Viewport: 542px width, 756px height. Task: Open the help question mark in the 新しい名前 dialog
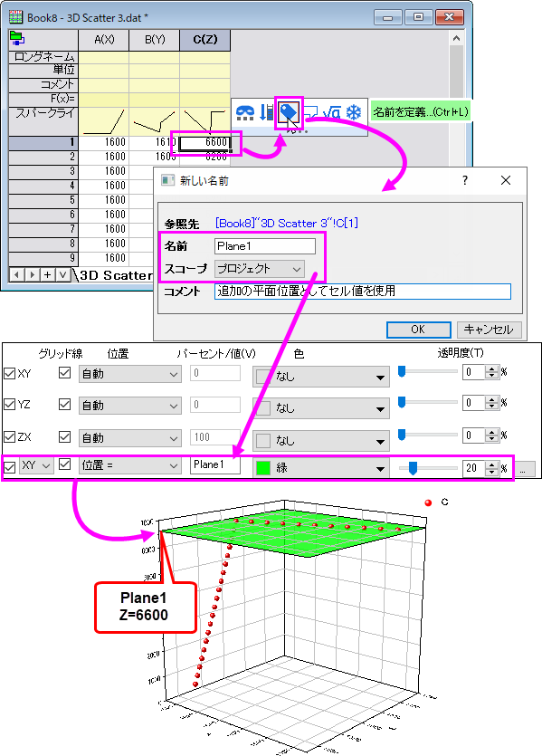coord(465,180)
